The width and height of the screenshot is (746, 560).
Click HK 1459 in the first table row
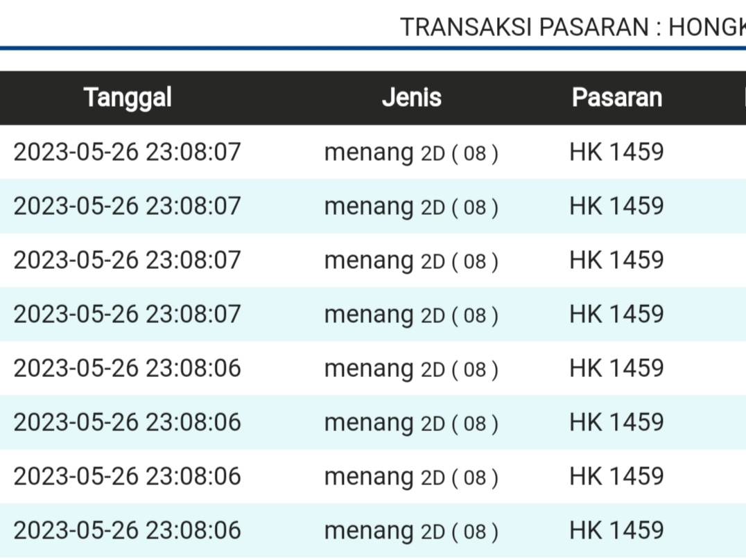coord(616,152)
